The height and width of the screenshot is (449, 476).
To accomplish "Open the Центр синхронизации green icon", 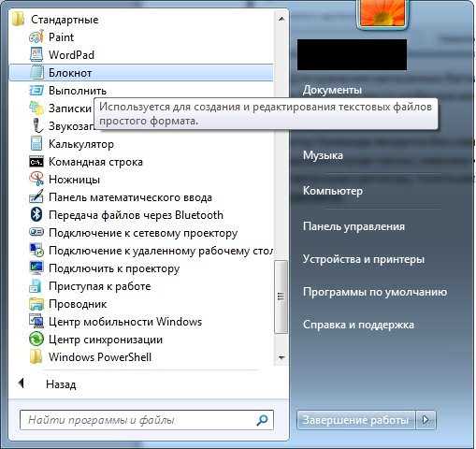I will point(36,339).
